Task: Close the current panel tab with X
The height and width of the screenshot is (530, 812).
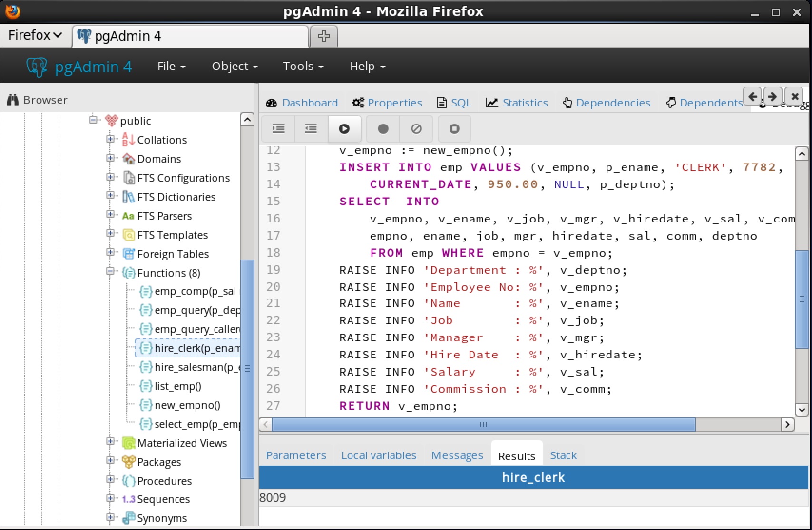Action: [794, 96]
